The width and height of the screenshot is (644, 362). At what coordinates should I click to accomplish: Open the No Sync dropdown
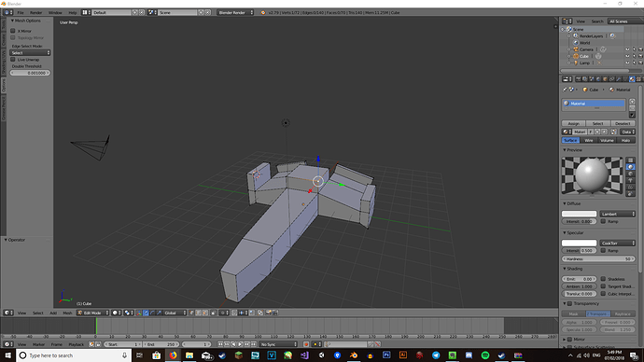click(x=278, y=344)
